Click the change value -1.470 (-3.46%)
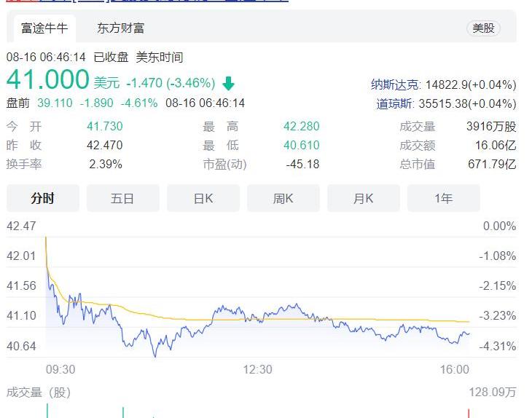The image size is (532, 418). pyautogui.click(x=171, y=83)
